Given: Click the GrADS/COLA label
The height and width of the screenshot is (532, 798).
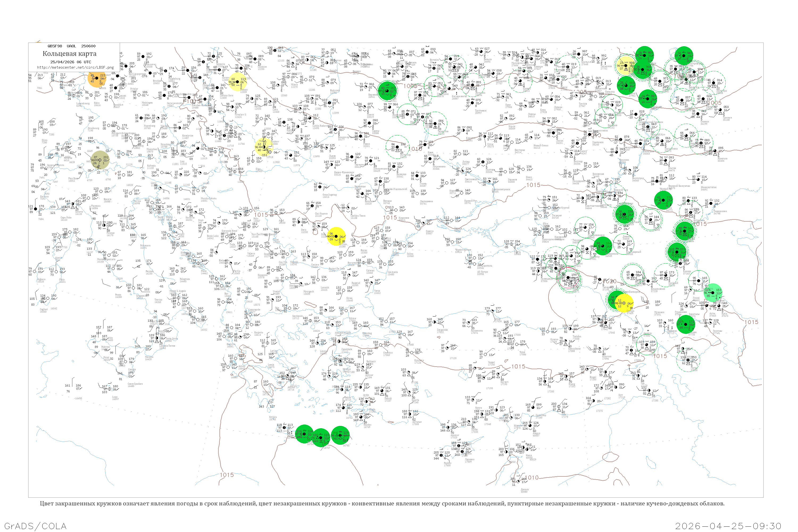Looking at the screenshot, I should point(35,526).
